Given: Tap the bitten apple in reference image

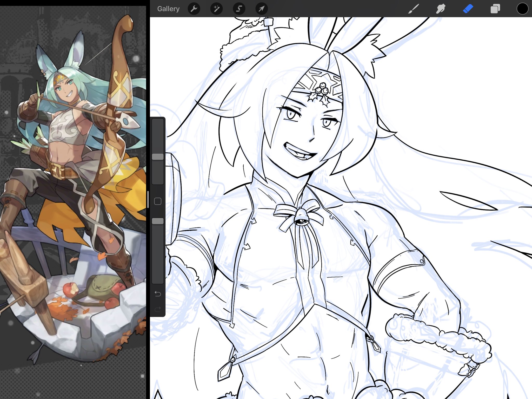Looking at the screenshot, I should [70, 289].
